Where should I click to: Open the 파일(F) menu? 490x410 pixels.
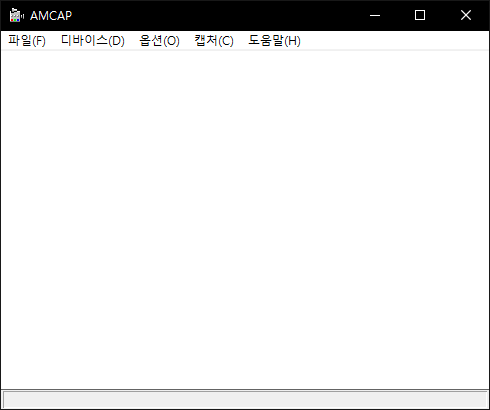(27, 41)
